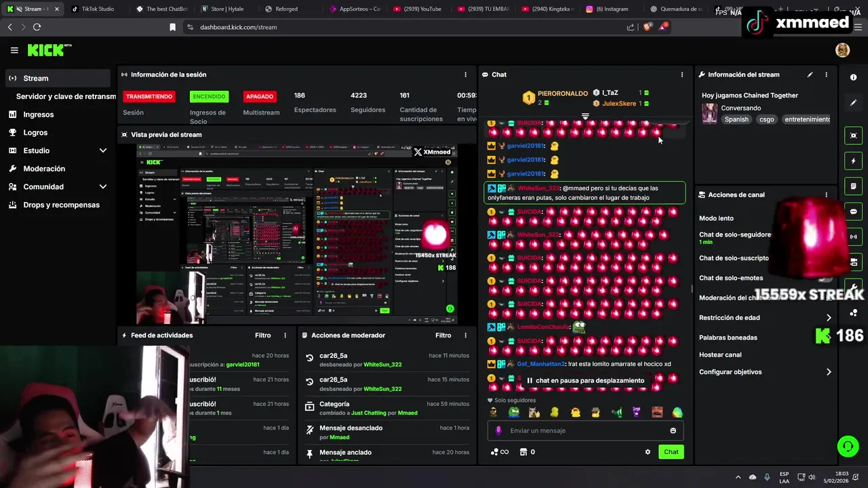
Task: Open the hamburger menu beside the Kick logo
Action: [x=14, y=50]
